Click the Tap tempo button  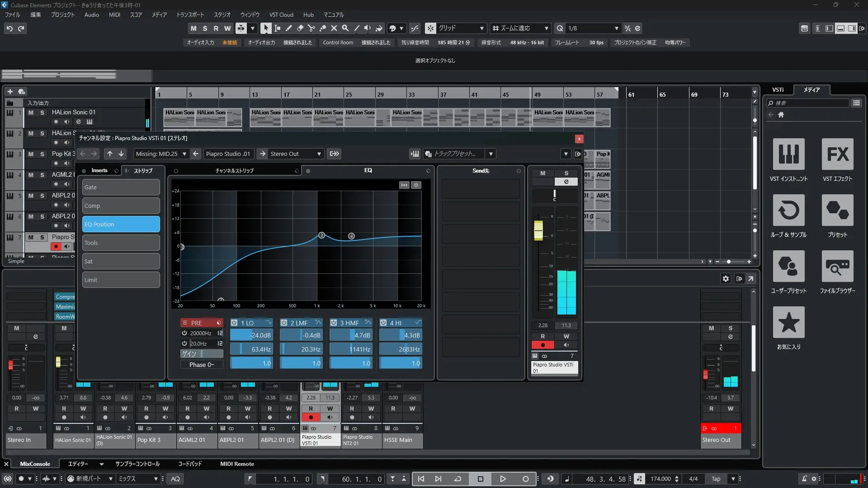tap(716, 479)
